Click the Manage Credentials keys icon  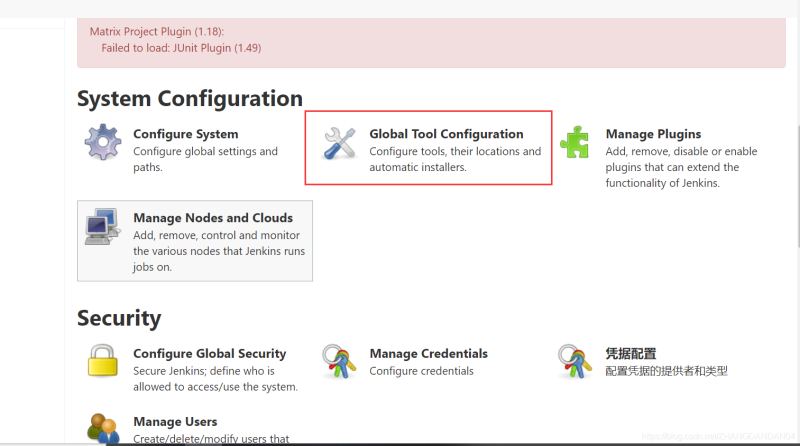[339, 360]
